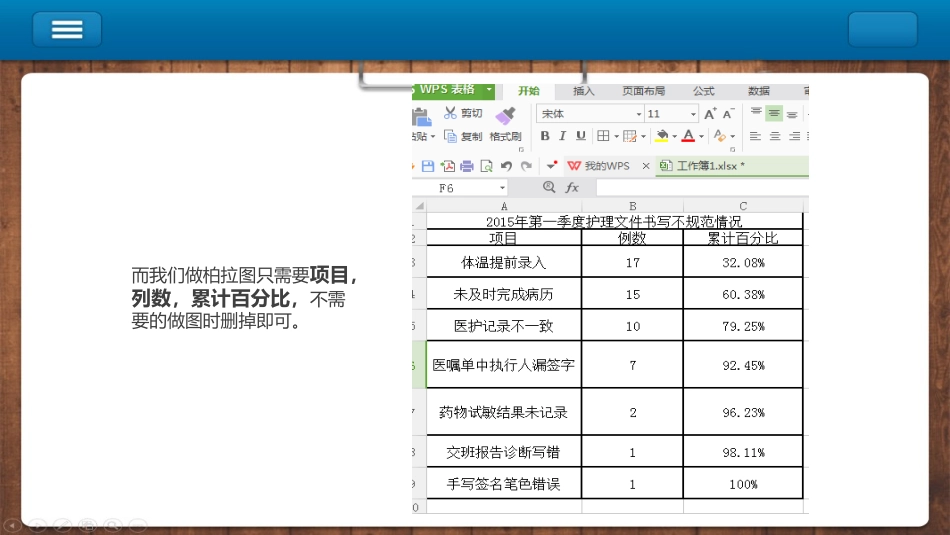Screen dimensions: 950x535
Task: Toggle Italic formatting
Action: click(562, 136)
